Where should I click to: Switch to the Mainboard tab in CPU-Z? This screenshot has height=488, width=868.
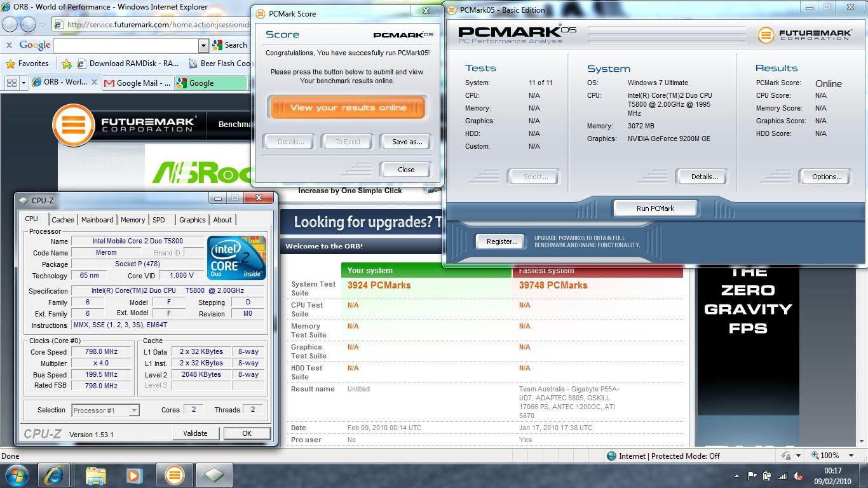[97, 220]
